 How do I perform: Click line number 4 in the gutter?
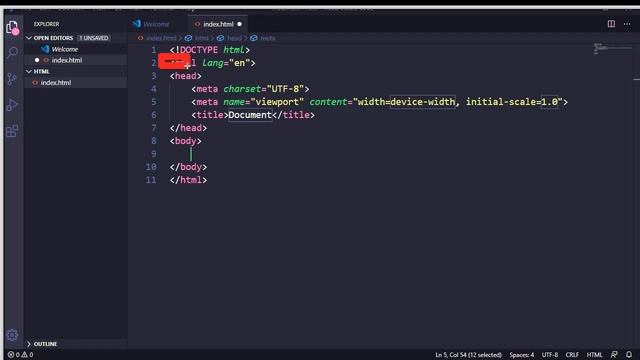[153, 89]
